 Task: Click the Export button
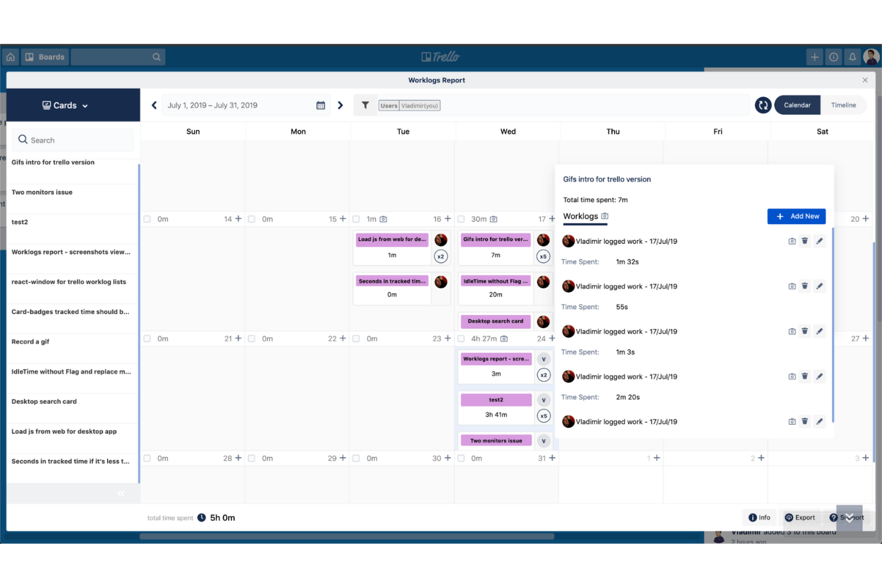point(800,518)
